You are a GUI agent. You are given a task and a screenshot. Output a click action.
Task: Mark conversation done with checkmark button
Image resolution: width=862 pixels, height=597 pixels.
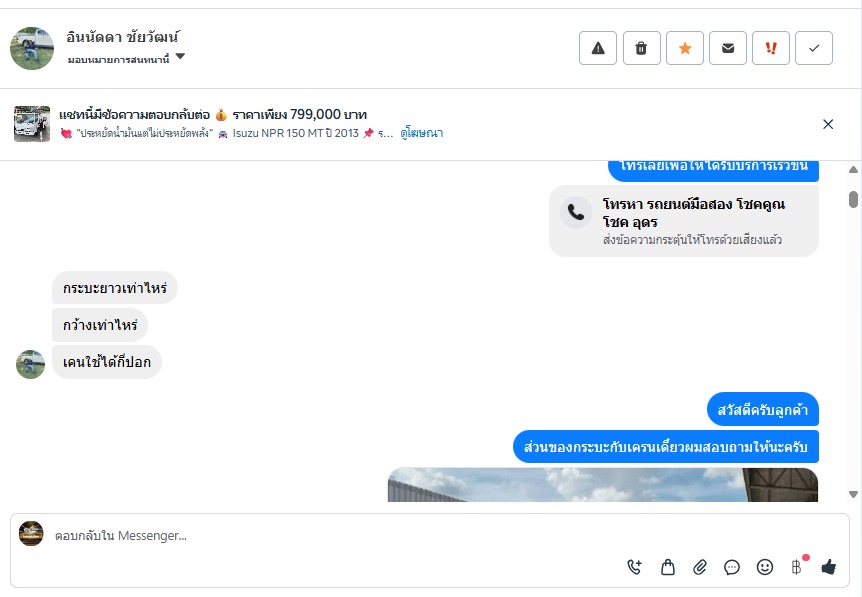[814, 48]
